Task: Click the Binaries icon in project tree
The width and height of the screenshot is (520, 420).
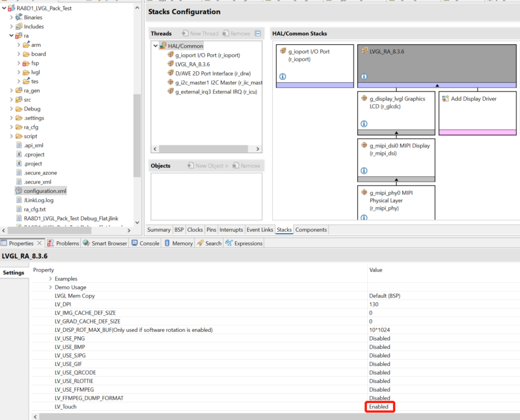Action: coord(19,17)
